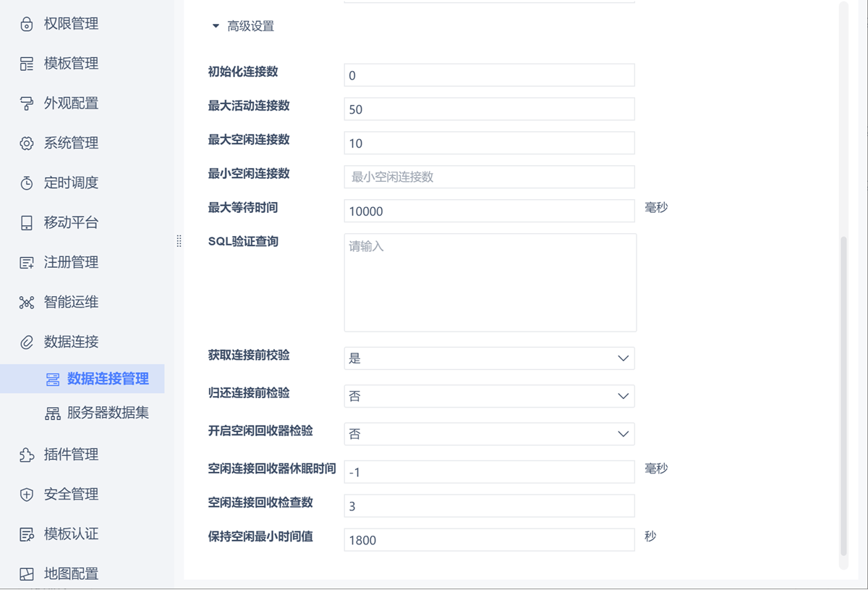Open the 开启空闲回收器检验 dropdown
Image resolution: width=868 pixels, height=590 pixels.
489,434
